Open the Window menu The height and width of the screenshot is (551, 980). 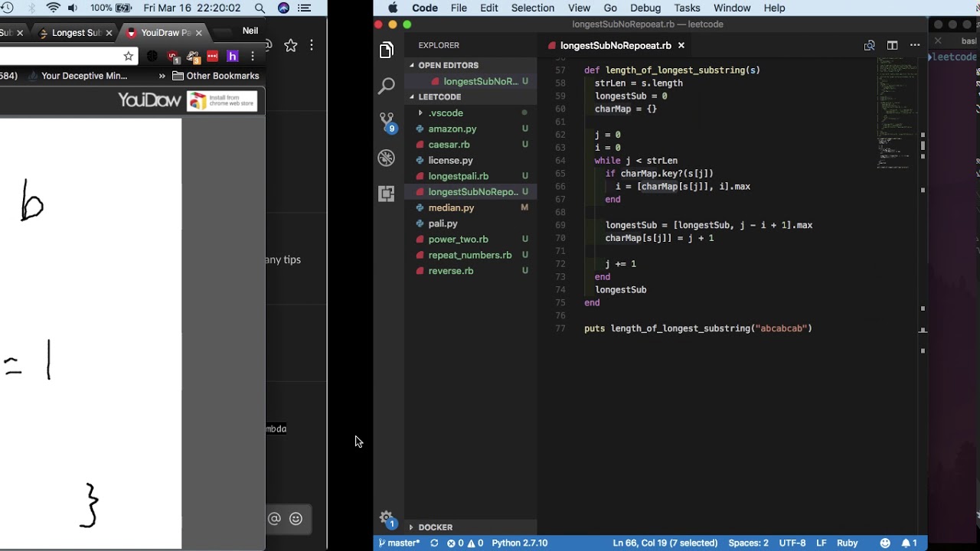click(732, 8)
